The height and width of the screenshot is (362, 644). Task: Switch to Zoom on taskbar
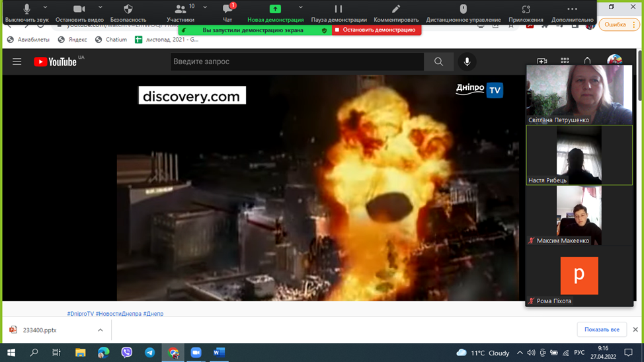(x=196, y=353)
